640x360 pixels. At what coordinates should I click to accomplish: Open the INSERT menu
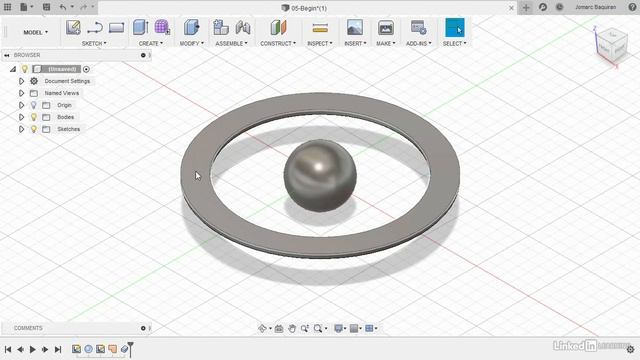tap(355, 43)
